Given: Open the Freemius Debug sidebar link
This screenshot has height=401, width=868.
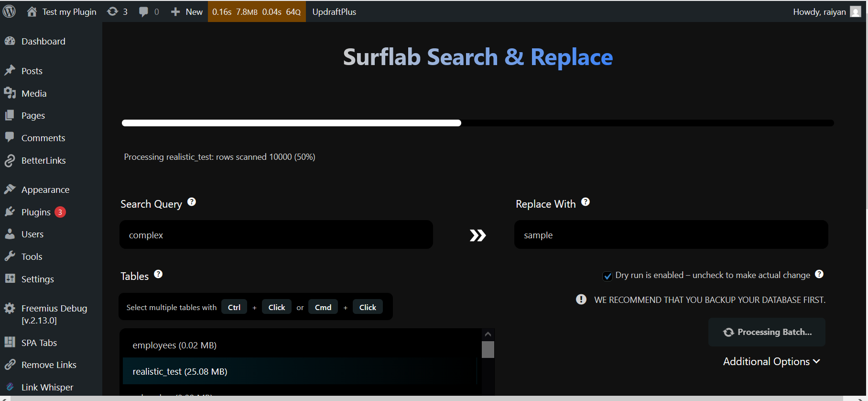Looking at the screenshot, I should point(54,314).
